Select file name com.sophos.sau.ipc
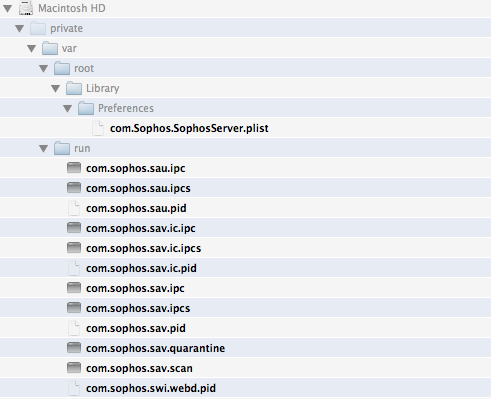 pyautogui.click(x=136, y=169)
